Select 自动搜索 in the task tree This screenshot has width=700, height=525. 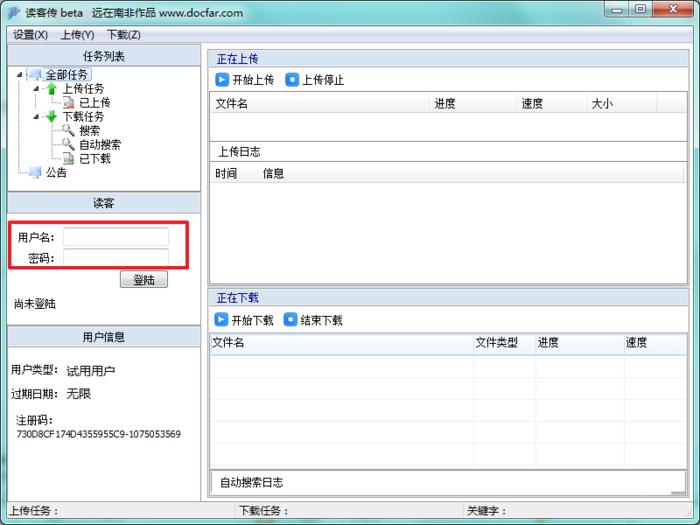pyautogui.click(x=100, y=144)
